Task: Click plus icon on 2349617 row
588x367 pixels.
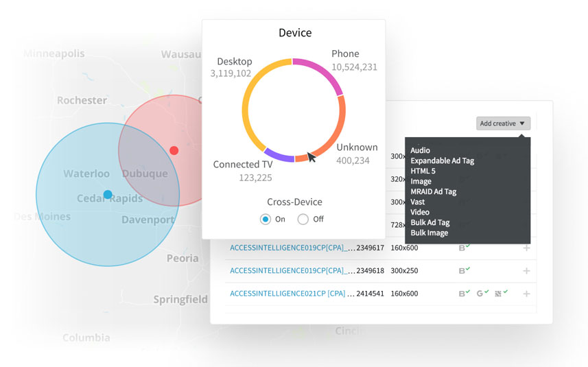Action: tap(526, 248)
